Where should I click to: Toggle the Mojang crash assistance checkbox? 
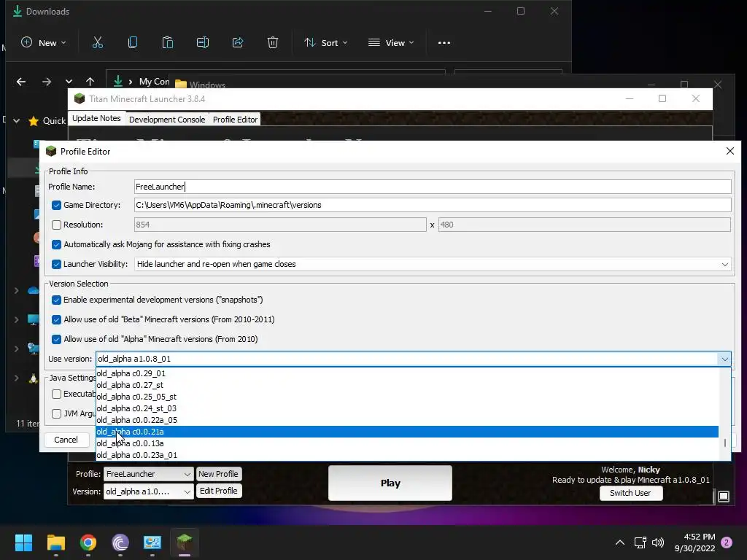[x=56, y=244]
